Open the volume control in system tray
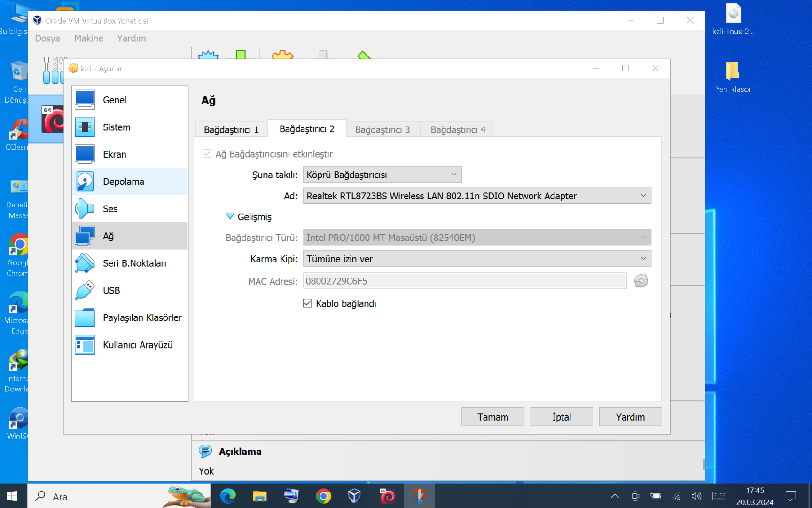The height and width of the screenshot is (508, 812). (696, 496)
